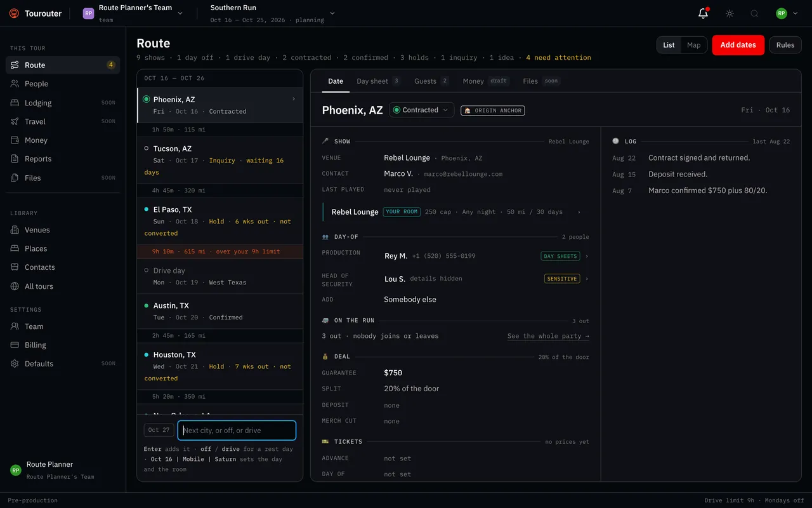
Task: Focus Next city input field
Action: click(x=237, y=431)
